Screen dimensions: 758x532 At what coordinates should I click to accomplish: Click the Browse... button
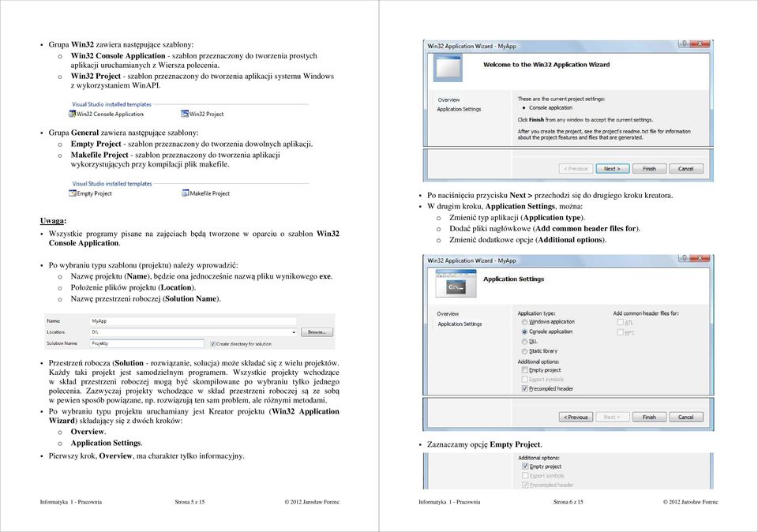[x=317, y=332]
